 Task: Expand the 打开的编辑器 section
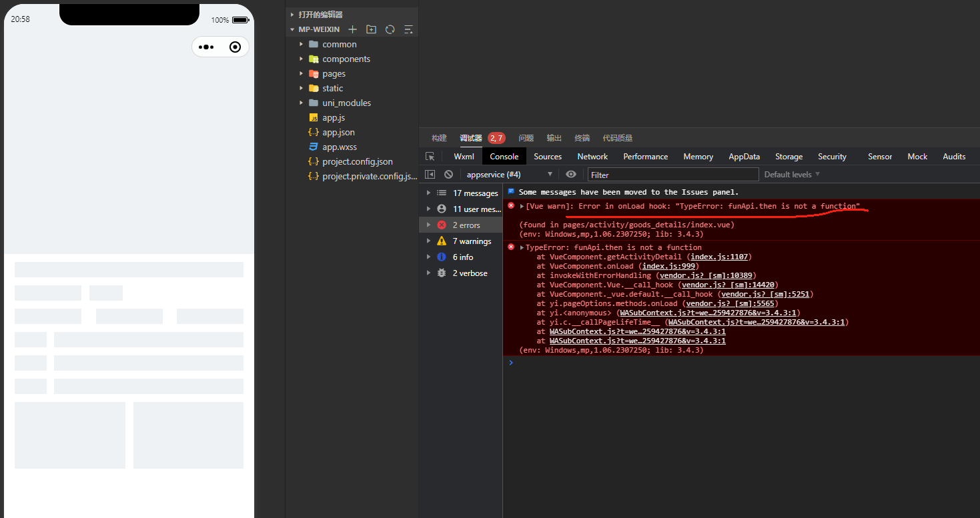292,14
